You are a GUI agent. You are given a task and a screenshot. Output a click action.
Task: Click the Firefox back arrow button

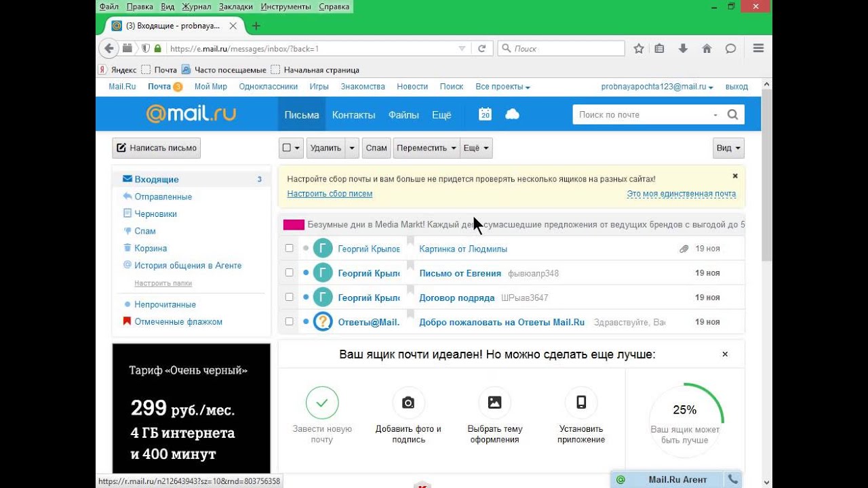click(x=108, y=49)
